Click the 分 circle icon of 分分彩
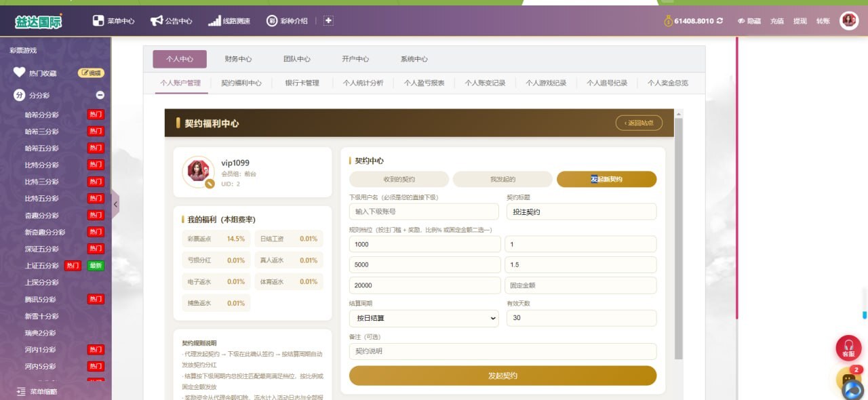 point(20,96)
